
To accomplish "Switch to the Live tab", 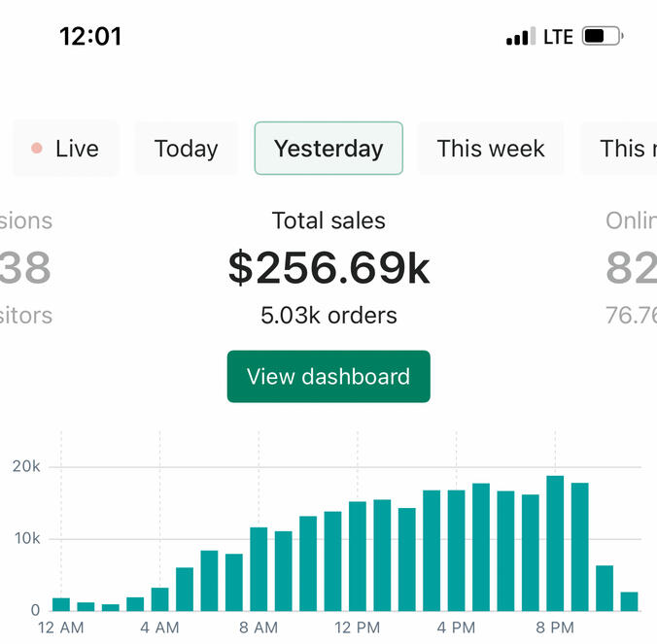I will tap(66, 149).
